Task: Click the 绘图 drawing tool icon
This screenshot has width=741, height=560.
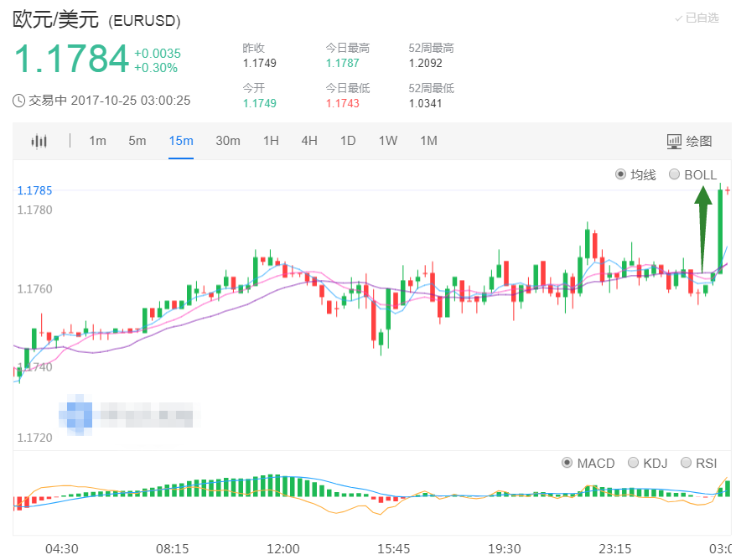Action: (675, 141)
